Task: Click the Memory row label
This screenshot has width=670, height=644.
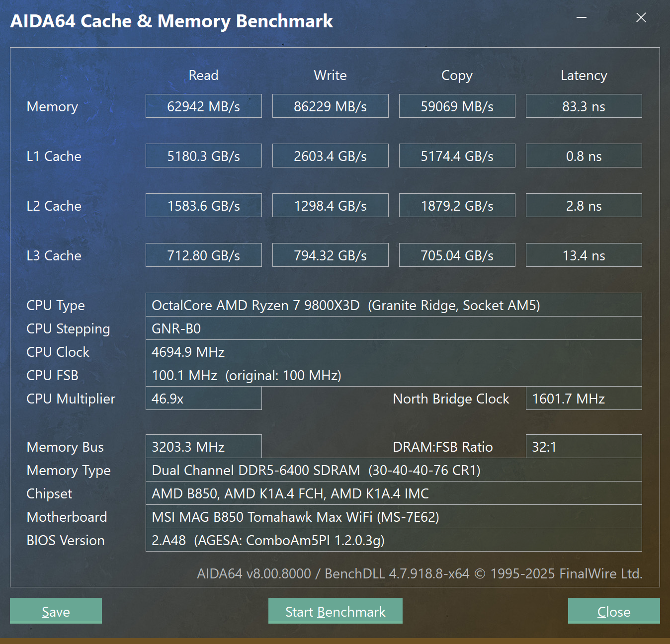Action: (x=52, y=107)
